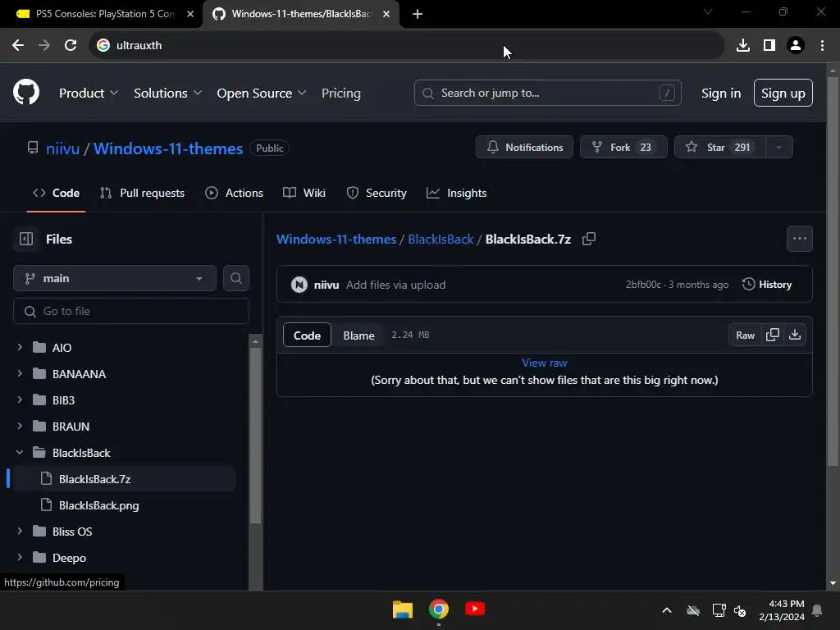
Task: Close the Windows-11-themes tab
Action: coord(386,14)
